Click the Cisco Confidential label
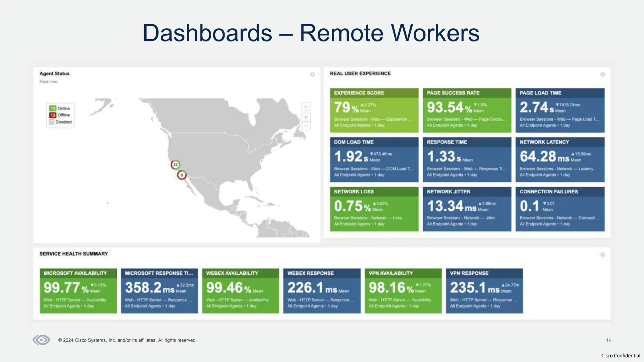Image resolution: width=644 pixels, height=362 pixels. click(620, 356)
